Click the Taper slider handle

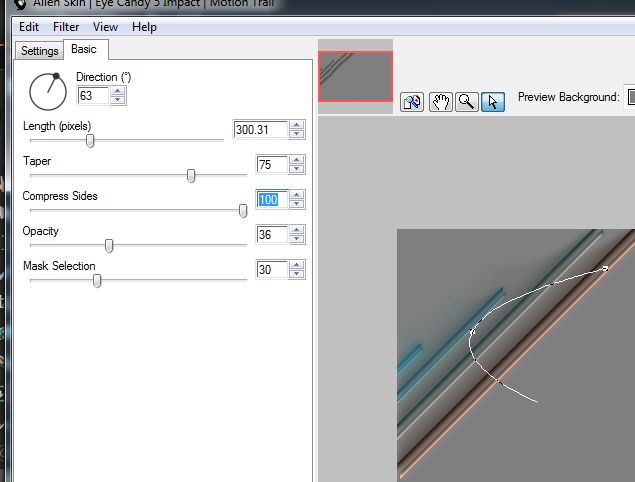coord(191,176)
